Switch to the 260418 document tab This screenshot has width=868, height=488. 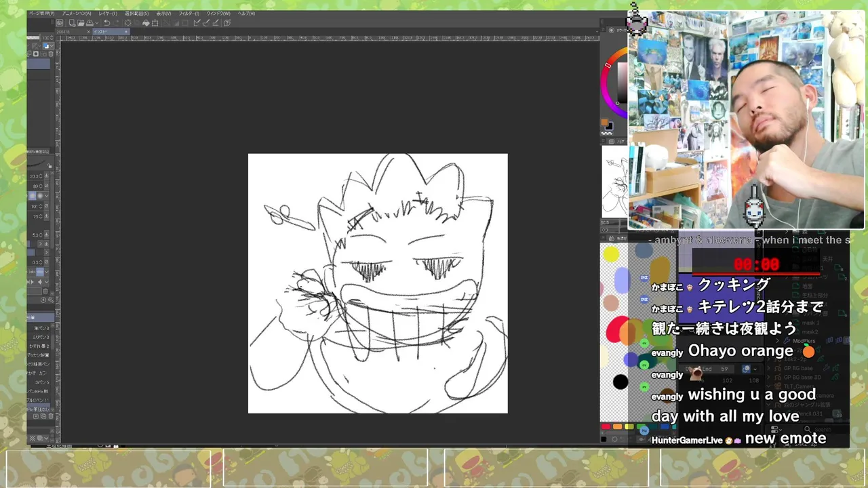pyautogui.click(x=71, y=31)
